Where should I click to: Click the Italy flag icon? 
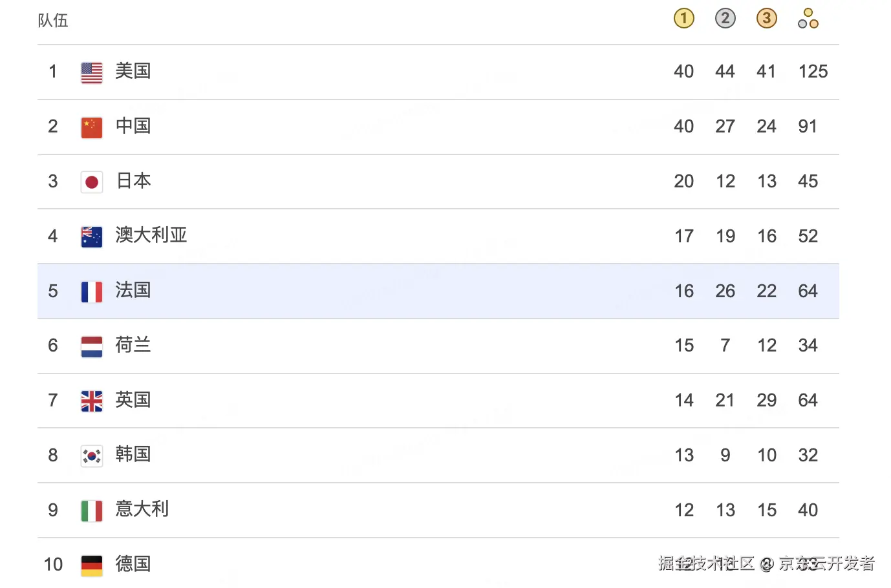coord(92,510)
